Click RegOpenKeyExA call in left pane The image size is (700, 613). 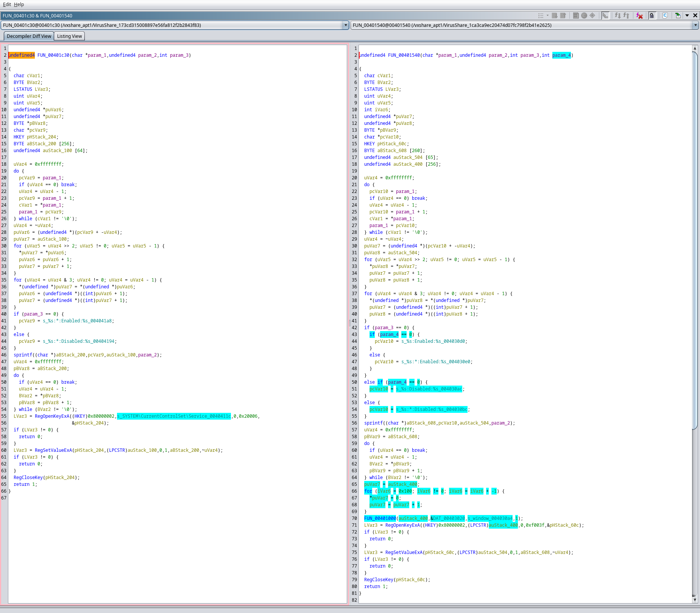coord(52,416)
